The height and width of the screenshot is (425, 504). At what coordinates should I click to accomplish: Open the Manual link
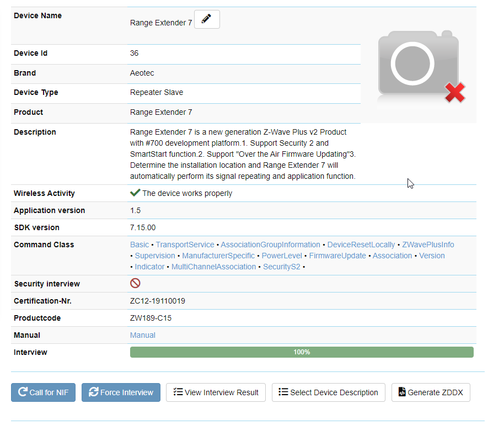pyautogui.click(x=142, y=335)
